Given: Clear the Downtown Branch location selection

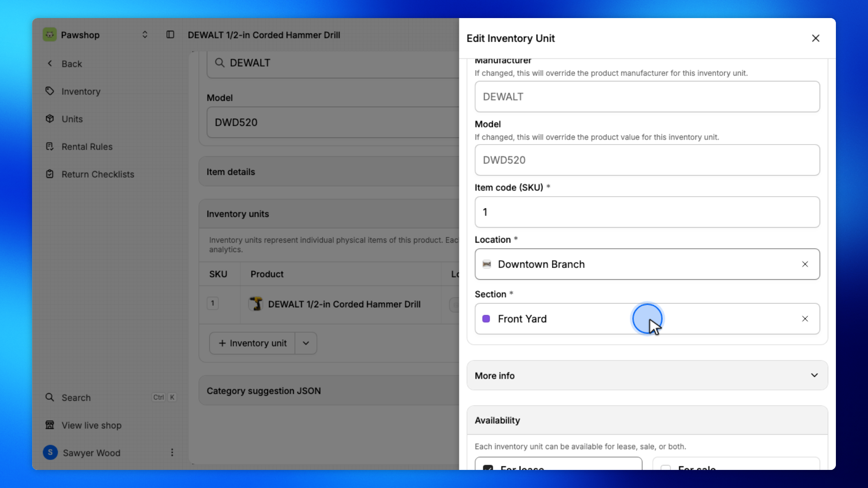Looking at the screenshot, I should click(805, 264).
